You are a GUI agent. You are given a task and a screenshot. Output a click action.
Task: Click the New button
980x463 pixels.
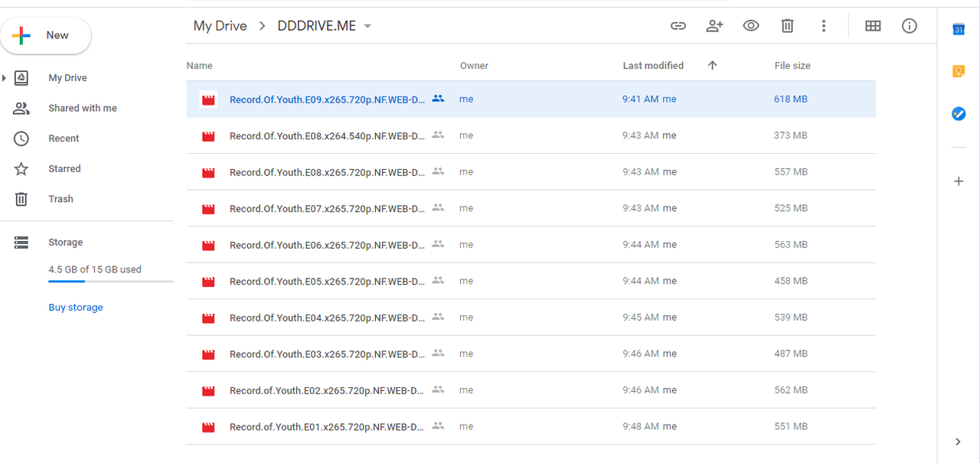pos(46,35)
